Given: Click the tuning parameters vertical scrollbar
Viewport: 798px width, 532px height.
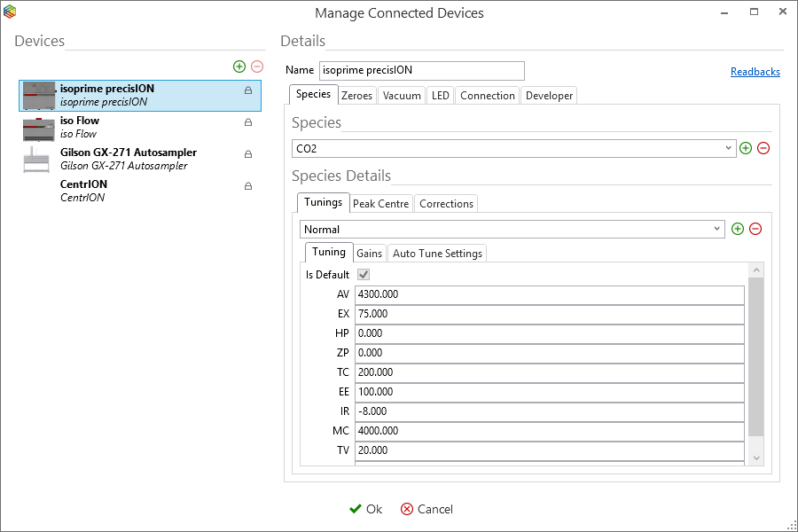Looking at the screenshot, I should tap(755, 355).
